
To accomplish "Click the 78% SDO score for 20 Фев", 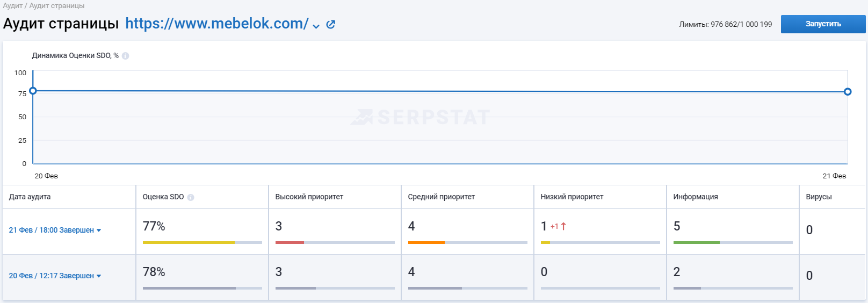I will tap(154, 272).
